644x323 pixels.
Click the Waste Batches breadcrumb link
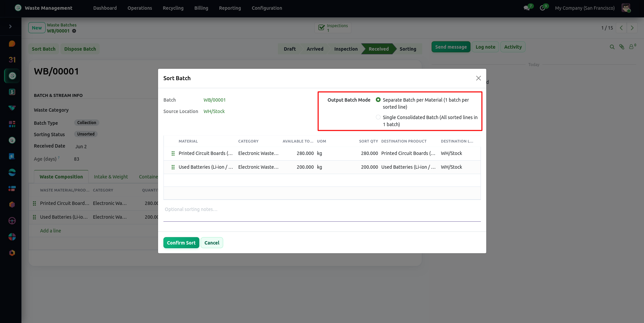point(62,25)
